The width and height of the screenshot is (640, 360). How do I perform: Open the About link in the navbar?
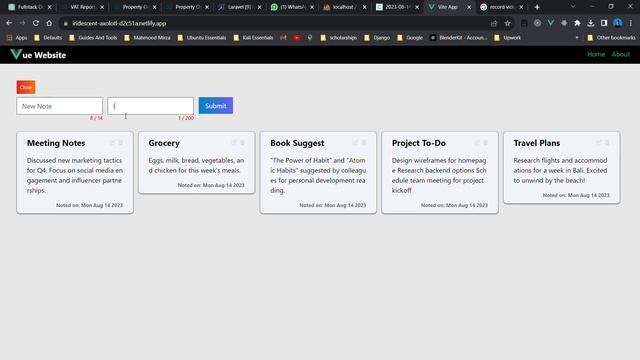click(x=621, y=54)
